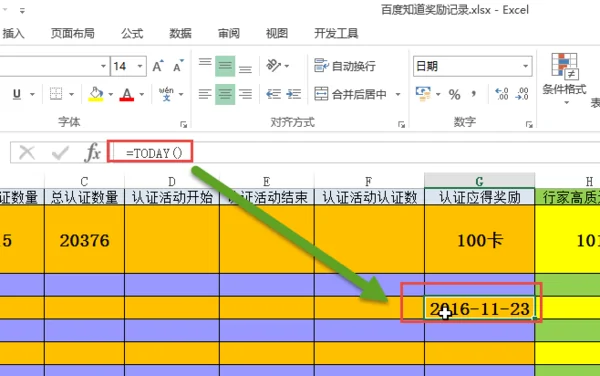Open the 公式 ribbon tab
This screenshot has height=376, width=600.
pos(132,34)
